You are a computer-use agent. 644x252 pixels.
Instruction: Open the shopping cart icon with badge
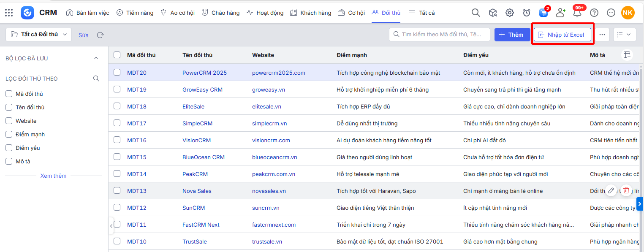tap(543, 13)
